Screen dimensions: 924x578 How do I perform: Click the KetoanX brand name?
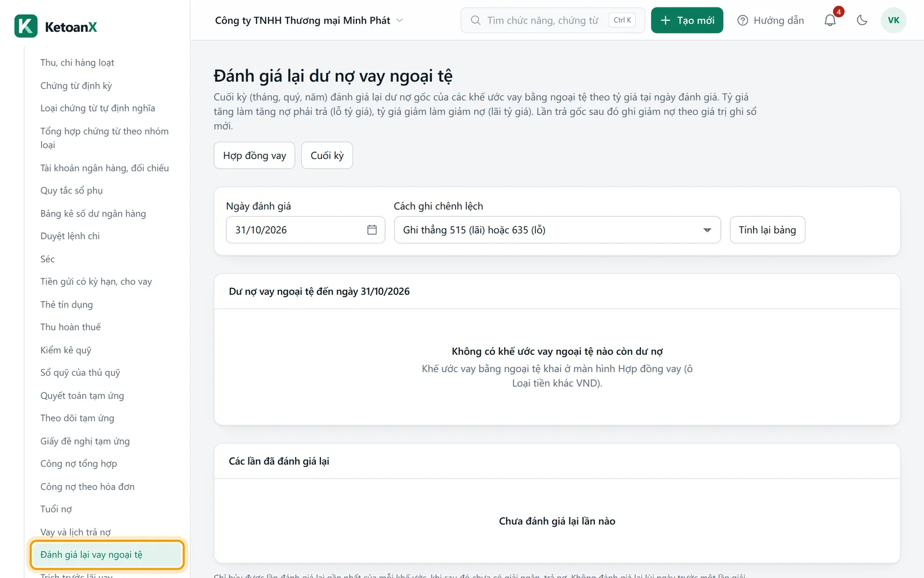pos(71,27)
